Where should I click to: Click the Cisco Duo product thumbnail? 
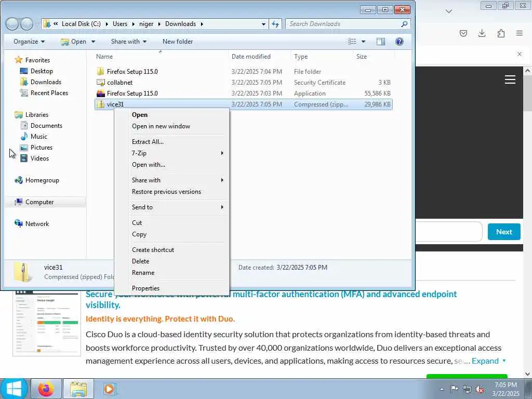click(47, 322)
